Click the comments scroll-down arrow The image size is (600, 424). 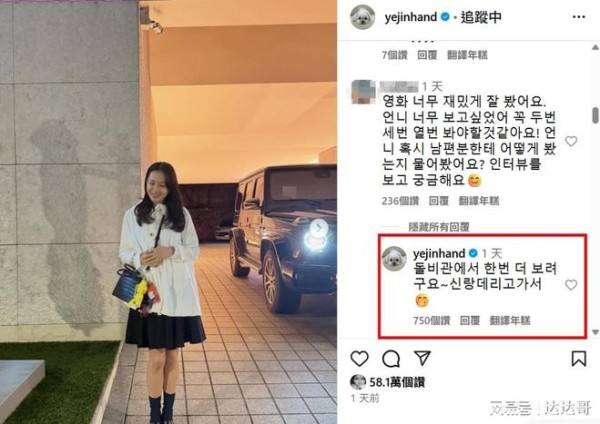pyautogui.click(x=595, y=332)
